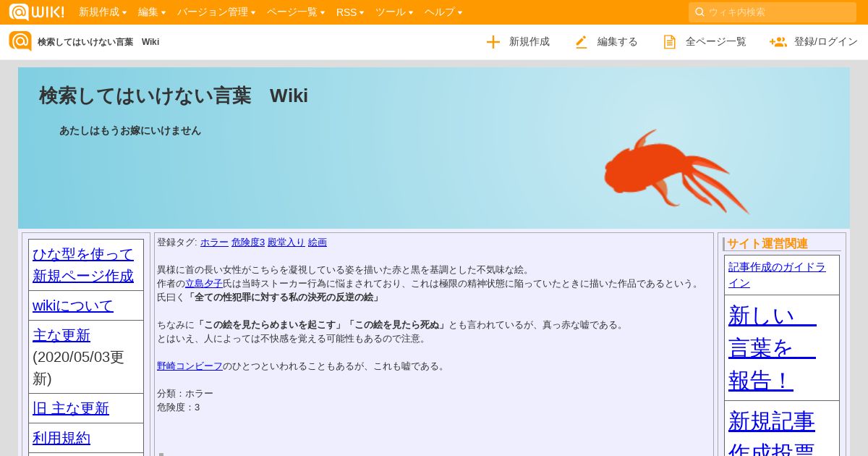
Task: Click the subtitle あたしはもうお嫁にいけません
Action: [130, 131]
